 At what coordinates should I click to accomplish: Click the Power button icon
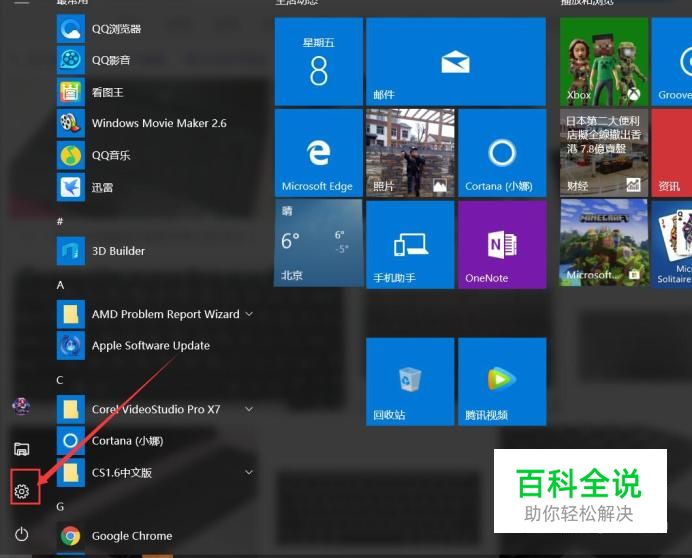pos(22,534)
